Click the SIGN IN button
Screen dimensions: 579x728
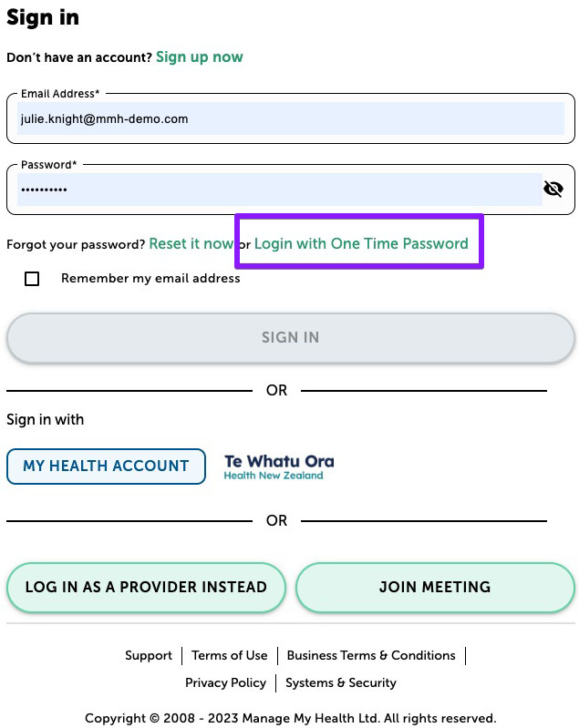[291, 337]
